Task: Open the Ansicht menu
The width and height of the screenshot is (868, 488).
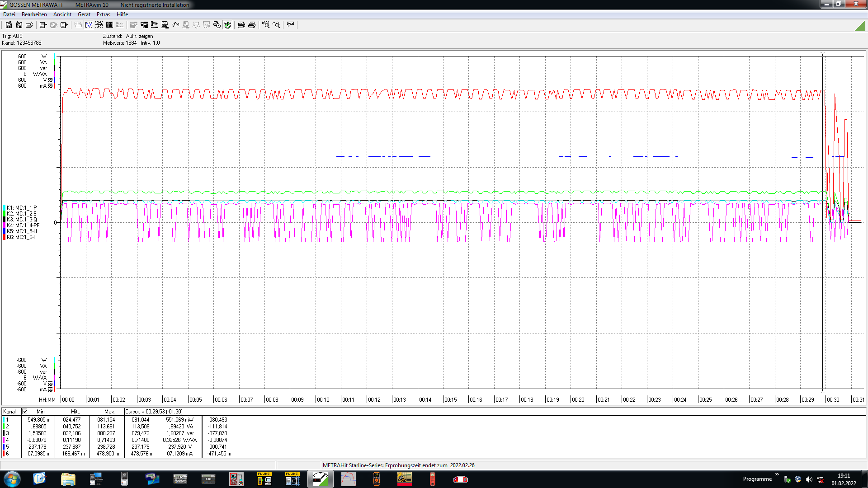Action: click(x=62, y=14)
